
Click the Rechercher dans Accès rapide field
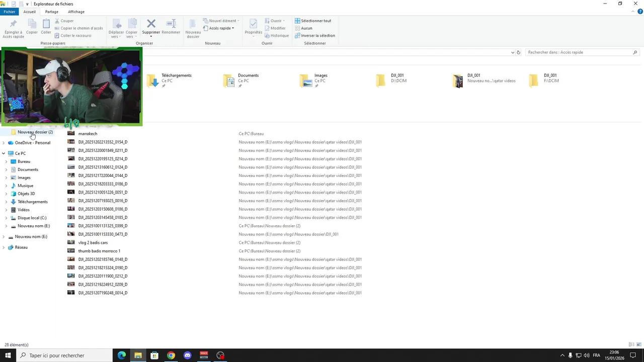tap(583, 52)
